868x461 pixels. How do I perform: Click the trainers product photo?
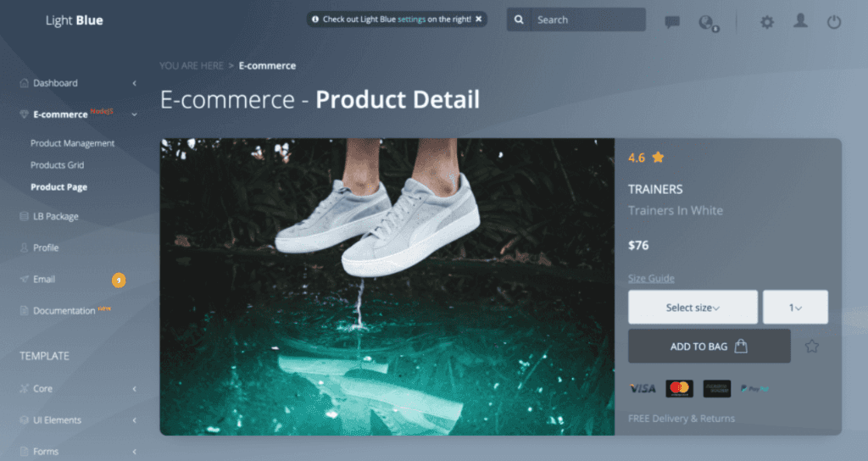coord(387,286)
